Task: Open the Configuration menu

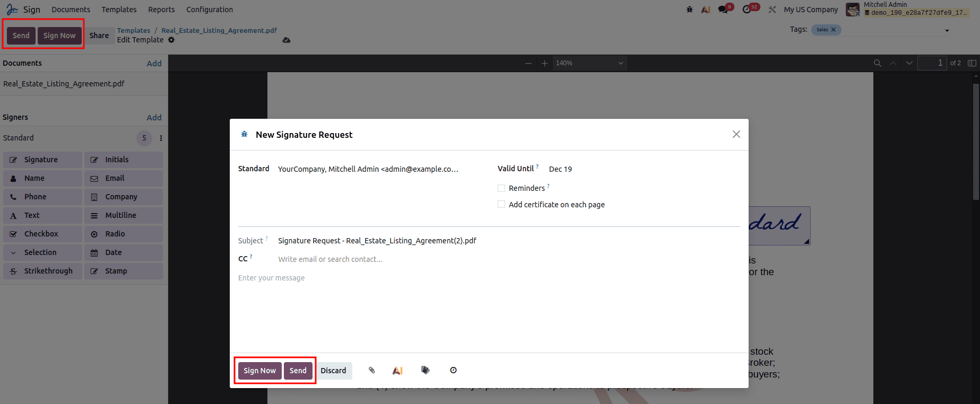Action: [x=210, y=10]
